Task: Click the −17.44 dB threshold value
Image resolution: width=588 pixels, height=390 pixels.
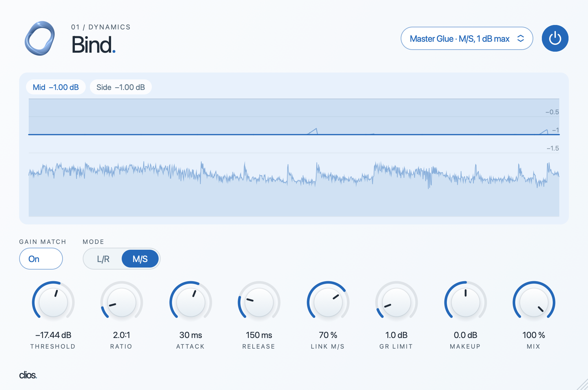Action: click(53, 335)
